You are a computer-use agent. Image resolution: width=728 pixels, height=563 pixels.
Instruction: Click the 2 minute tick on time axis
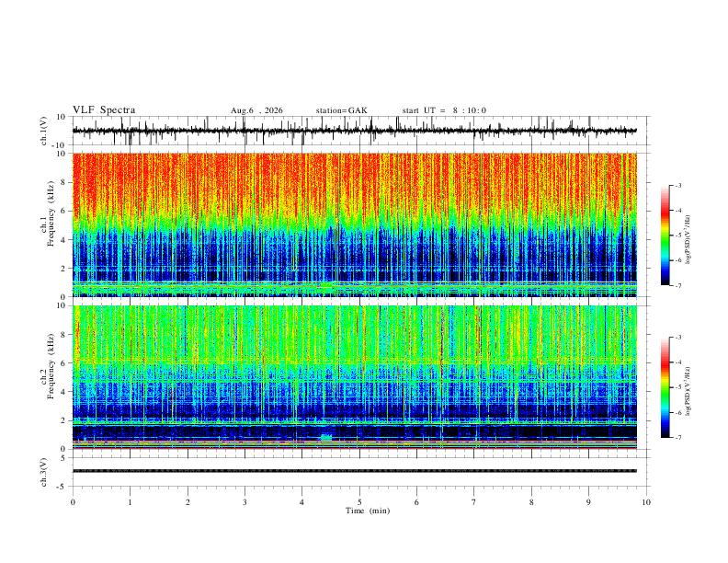(x=188, y=502)
